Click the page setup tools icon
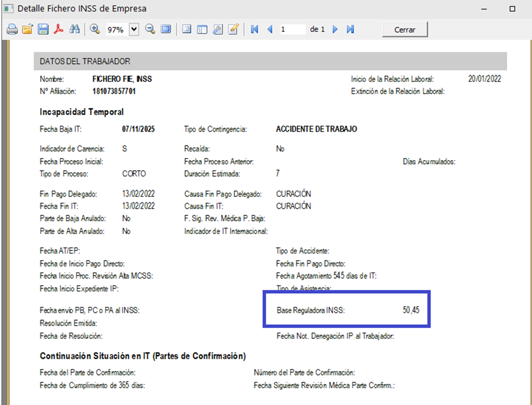The image size is (532, 405). click(218, 29)
